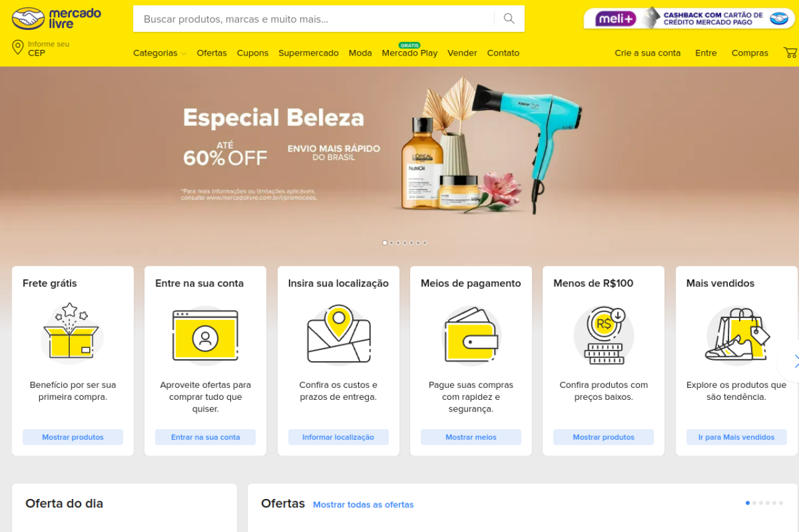Image resolution: width=799 pixels, height=532 pixels.
Task: Click the user window icon under Entre na sua conta
Action: coord(205,335)
